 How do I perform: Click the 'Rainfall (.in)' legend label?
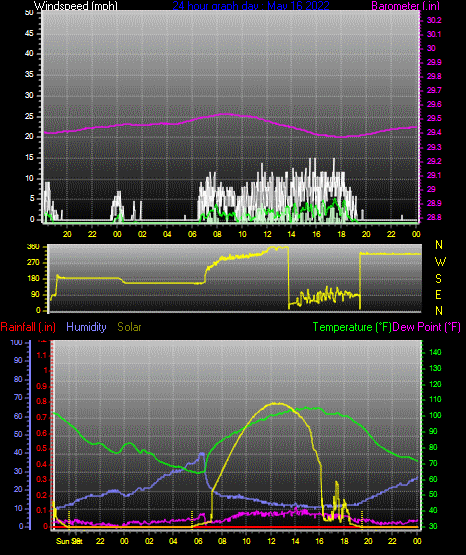28,327
